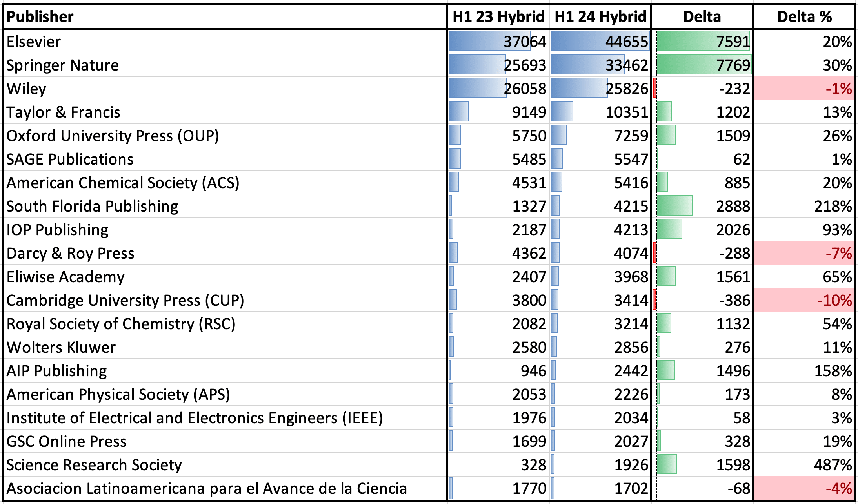Select the Eliwise Academy cell
The height and width of the screenshot is (504, 858).
tap(225, 276)
